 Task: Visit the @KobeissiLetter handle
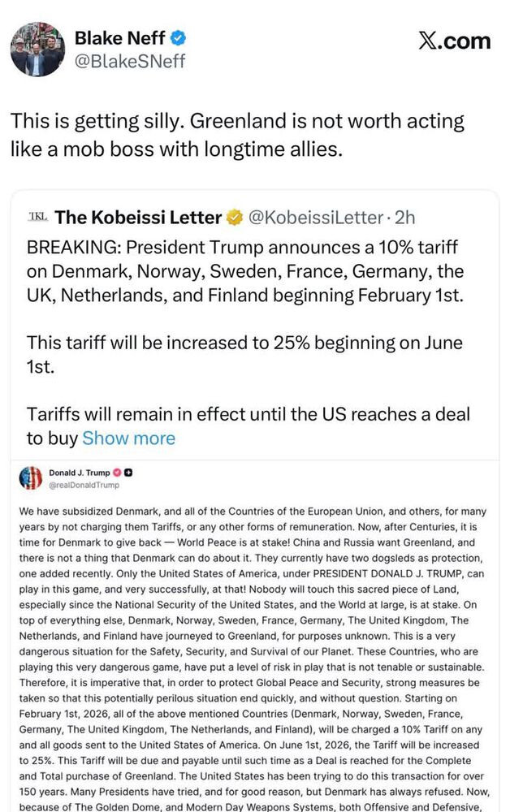click(314, 218)
